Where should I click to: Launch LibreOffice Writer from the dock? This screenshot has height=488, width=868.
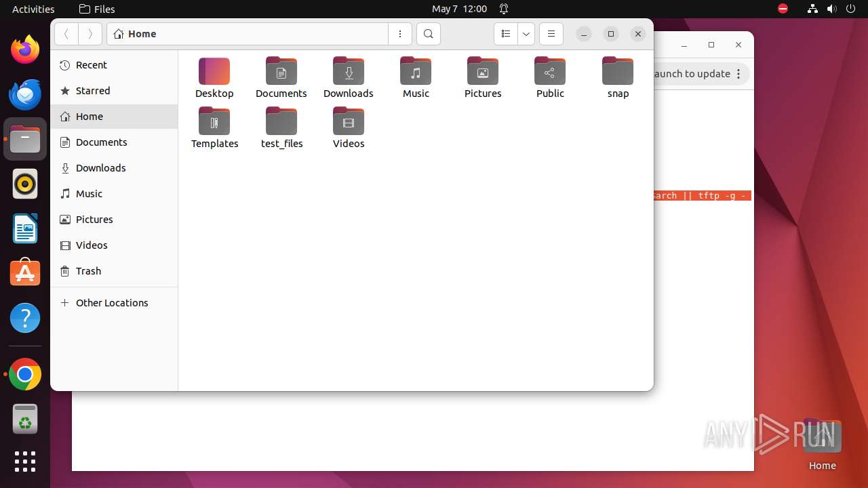(25, 228)
